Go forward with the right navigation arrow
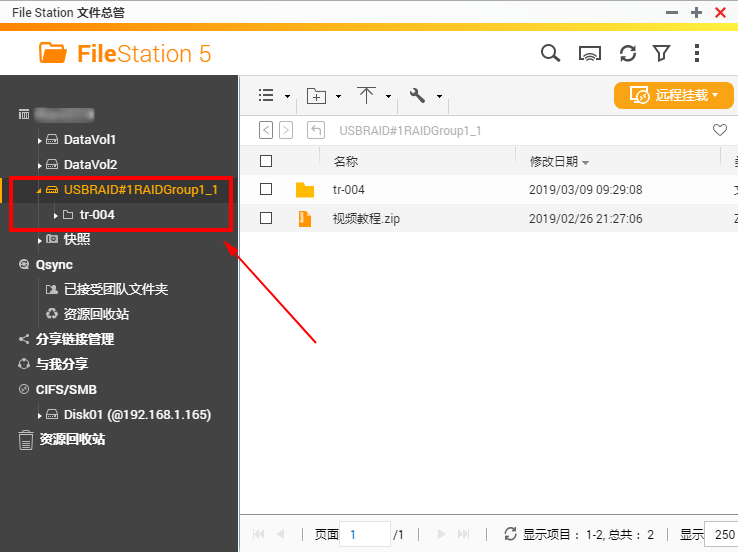 286,130
